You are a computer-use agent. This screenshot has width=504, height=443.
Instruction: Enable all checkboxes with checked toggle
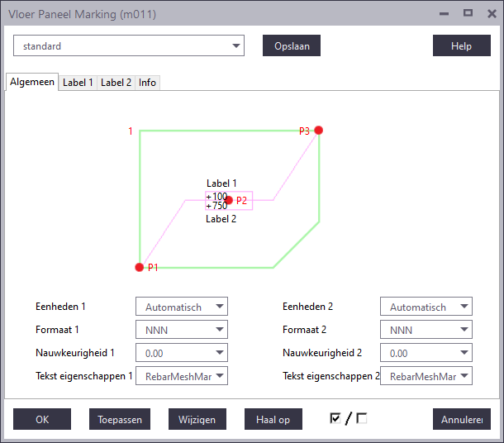pos(335,419)
